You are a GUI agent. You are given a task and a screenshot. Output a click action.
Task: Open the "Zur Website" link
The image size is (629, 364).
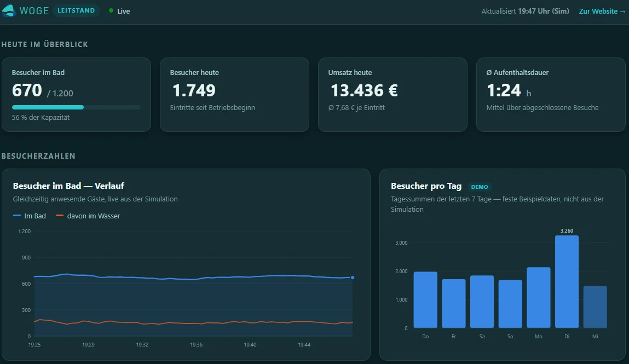tap(602, 11)
